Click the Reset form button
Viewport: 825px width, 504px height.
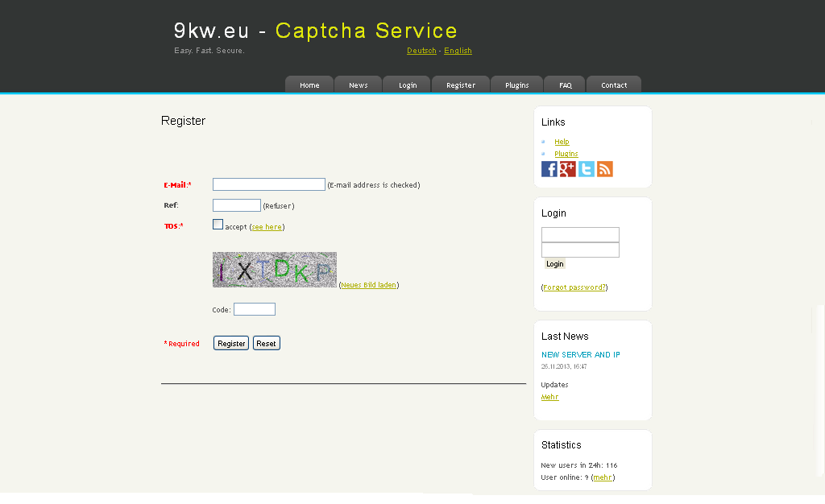coord(266,343)
